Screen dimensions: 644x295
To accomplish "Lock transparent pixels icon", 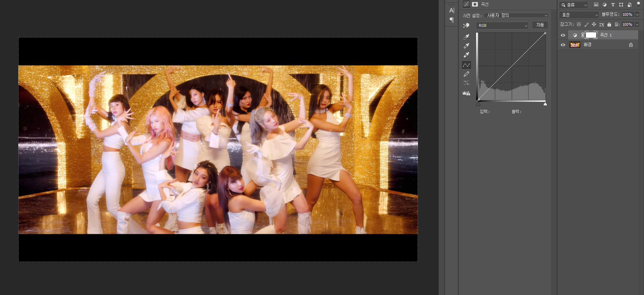I will (579, 24).
